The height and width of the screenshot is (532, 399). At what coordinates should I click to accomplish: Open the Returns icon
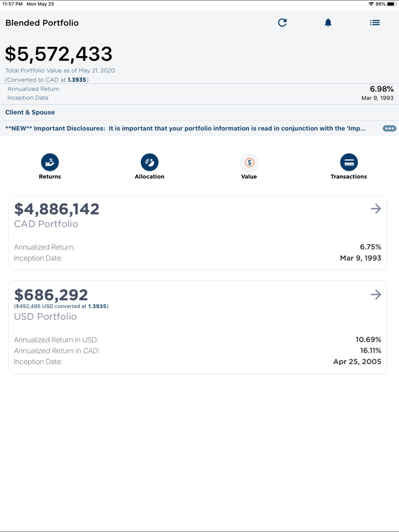(50, 162)
